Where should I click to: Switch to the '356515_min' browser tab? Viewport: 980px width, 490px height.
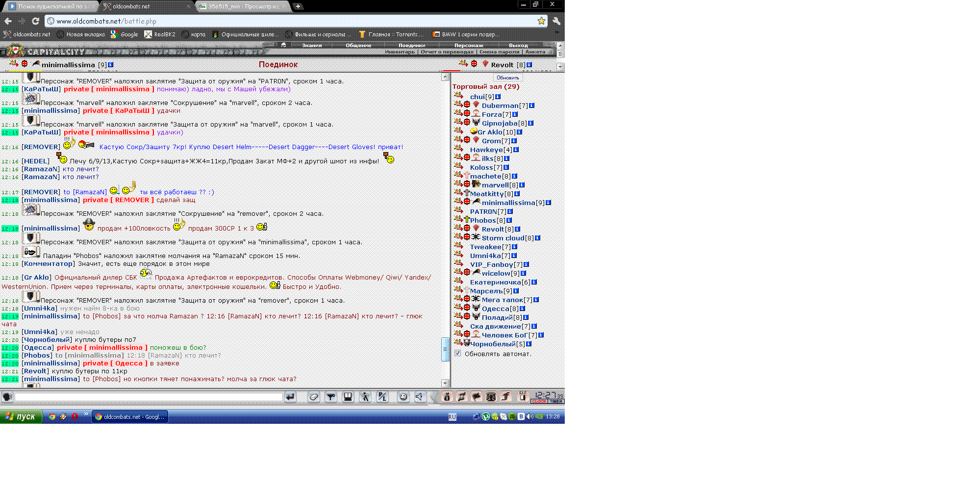pyautogui.click(x=242, y=6)
